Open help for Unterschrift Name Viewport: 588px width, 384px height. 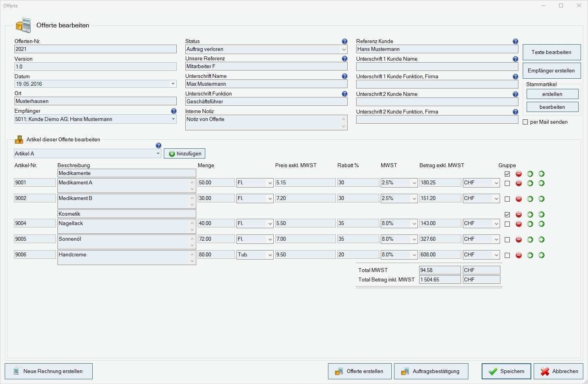coord(344,76)
